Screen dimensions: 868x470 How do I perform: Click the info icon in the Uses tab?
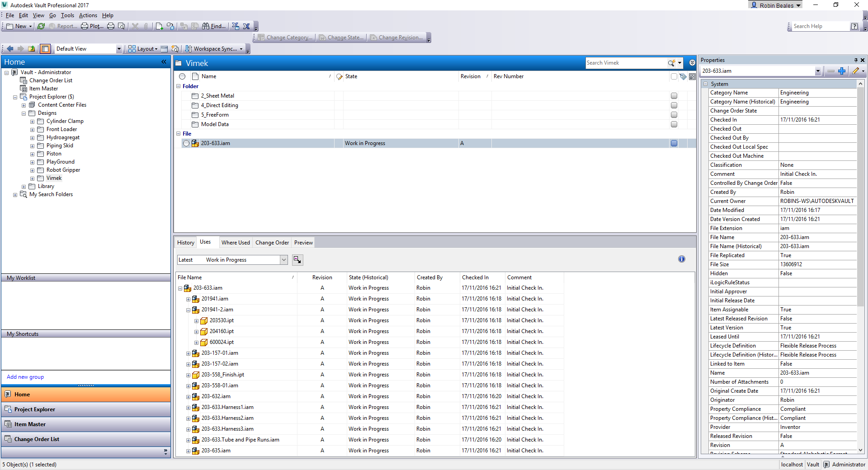[681, 259]
